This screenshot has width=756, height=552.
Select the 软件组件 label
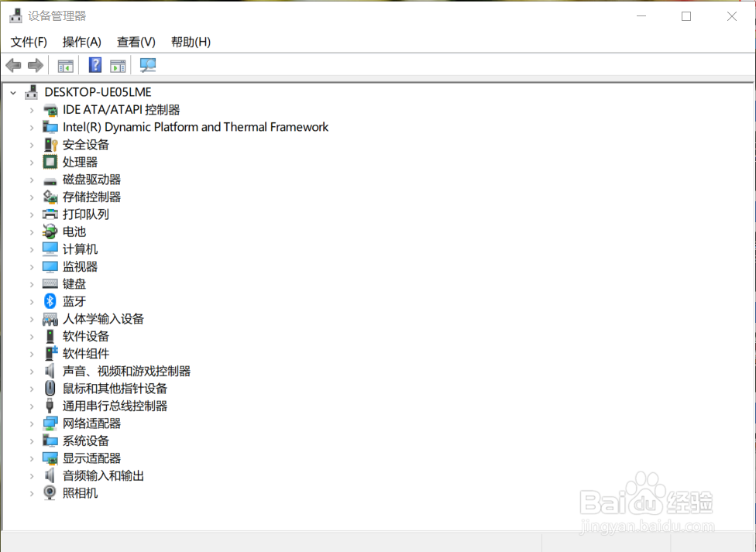tap(86, 353)
